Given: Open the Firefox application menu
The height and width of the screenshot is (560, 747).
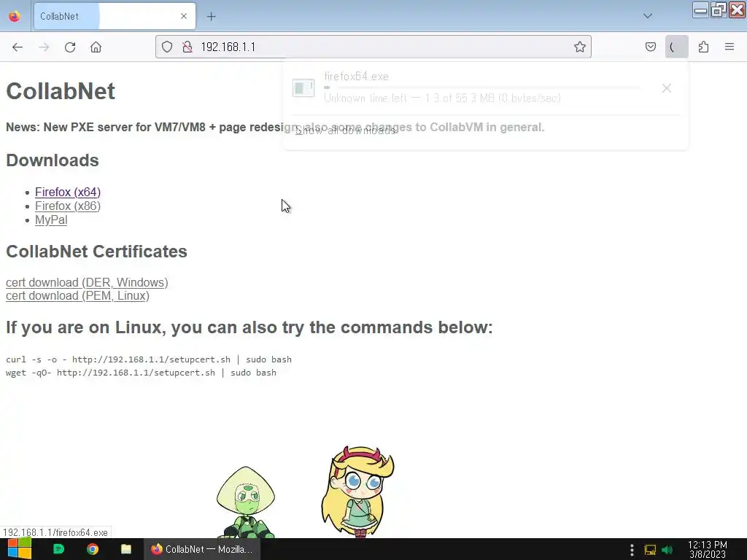Looking at the screenshot, I should point(729,47).
